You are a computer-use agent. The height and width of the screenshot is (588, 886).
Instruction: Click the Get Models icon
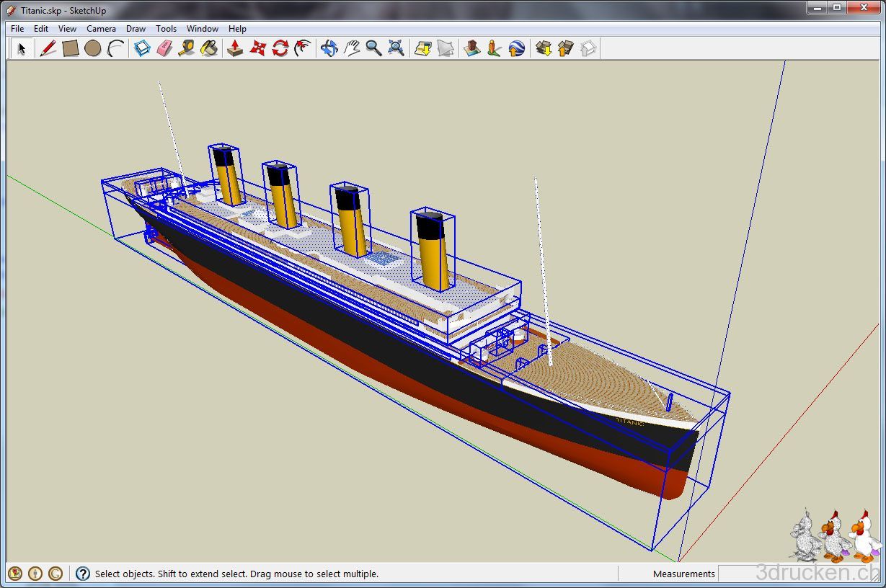click(x=543, y=48)
